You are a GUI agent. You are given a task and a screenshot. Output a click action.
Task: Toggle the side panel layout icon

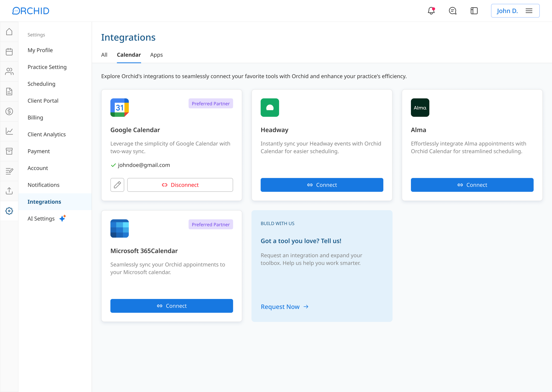[474, 11]
